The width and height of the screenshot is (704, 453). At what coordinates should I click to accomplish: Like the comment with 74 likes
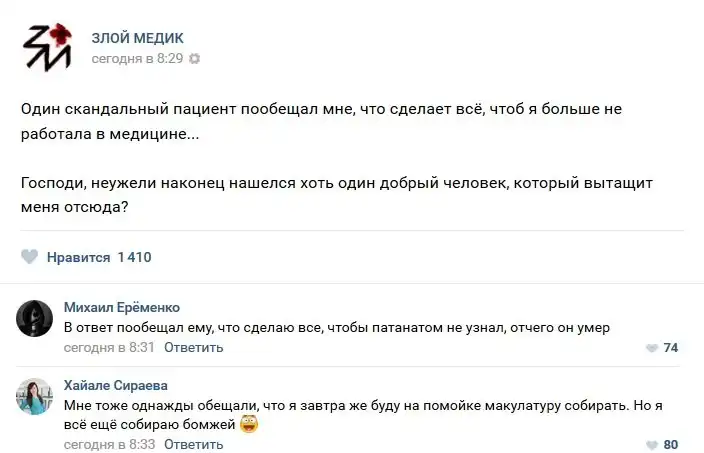[x=652, y=348]
